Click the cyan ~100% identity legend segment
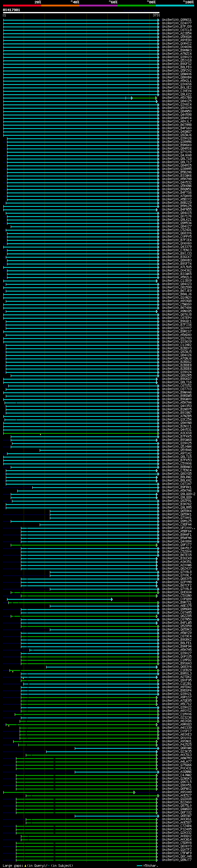197x868 pixels. (x=175, y=6)
